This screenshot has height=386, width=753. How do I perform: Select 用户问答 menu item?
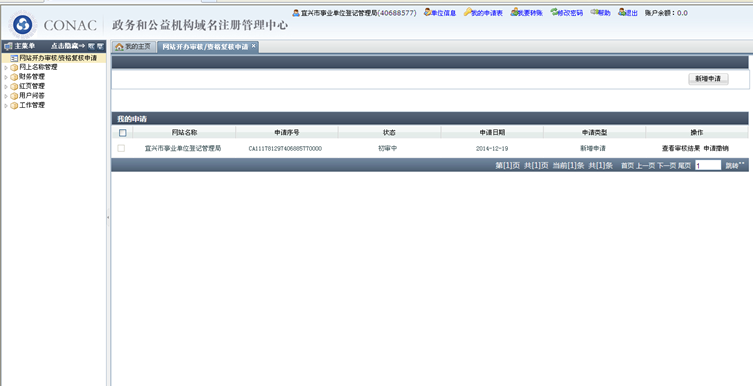32,96
